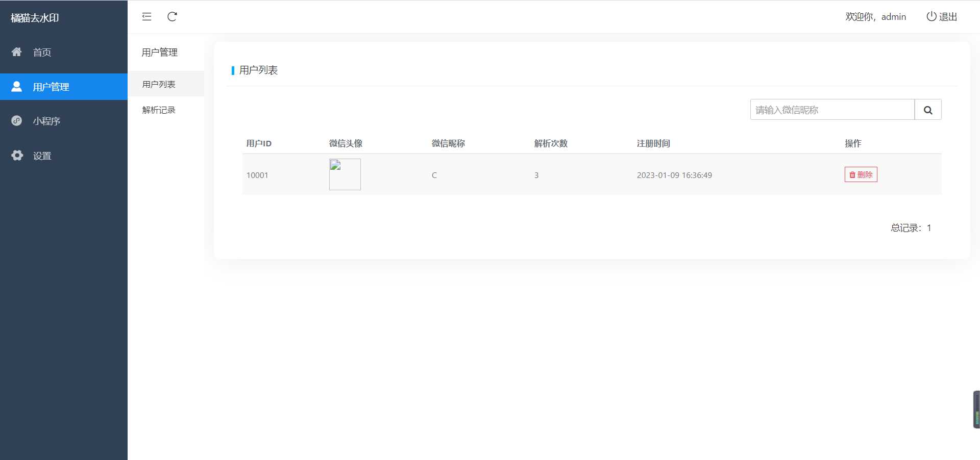Collapse the sidebar using the hamburger icon
Image resolution: width=980 pixels, height=460 pixels.
[x=146, y=16]
